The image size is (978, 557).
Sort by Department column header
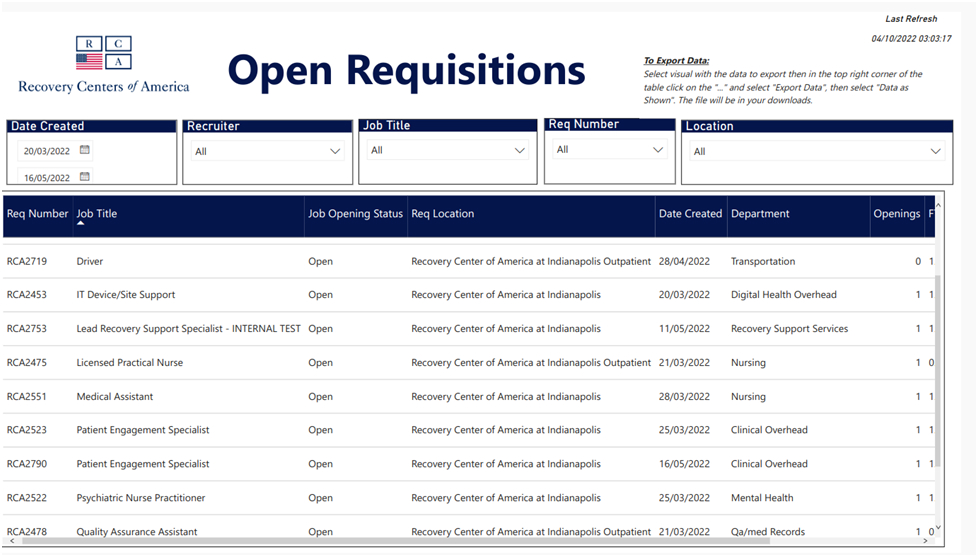point(760,214)
